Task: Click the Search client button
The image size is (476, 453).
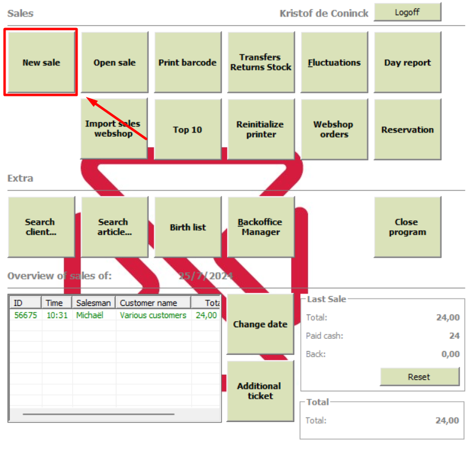Action: point(41,227)
